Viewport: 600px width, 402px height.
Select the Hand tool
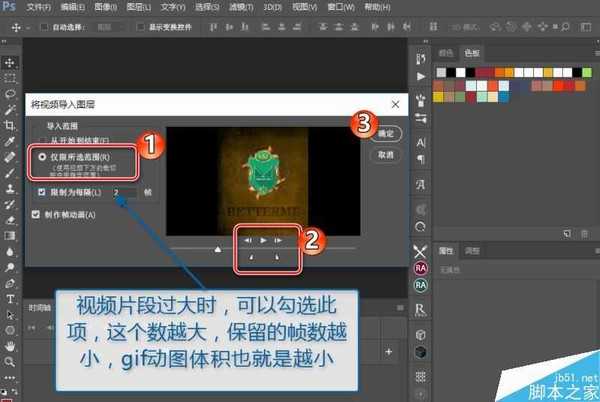(10, 345)
